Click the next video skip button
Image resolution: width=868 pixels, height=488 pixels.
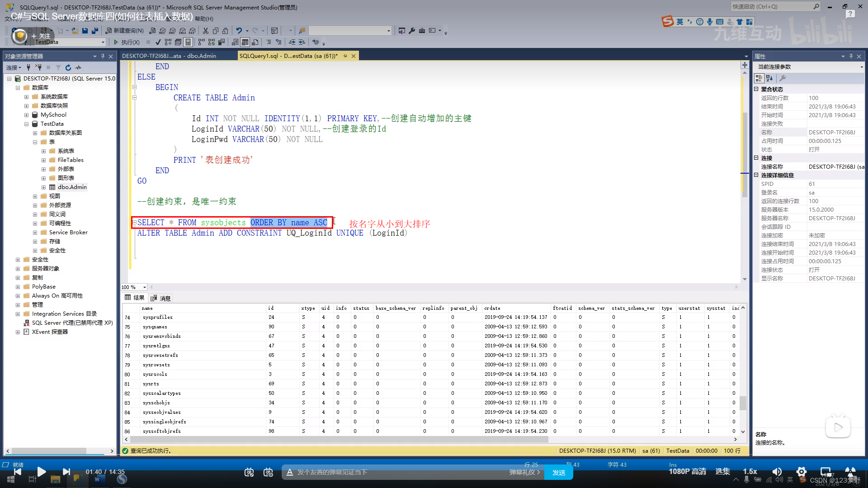(x=66, y=472)
